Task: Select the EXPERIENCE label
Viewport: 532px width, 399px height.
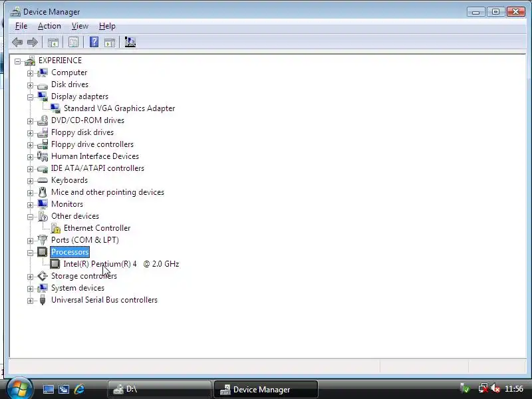Action: point(60,61)
